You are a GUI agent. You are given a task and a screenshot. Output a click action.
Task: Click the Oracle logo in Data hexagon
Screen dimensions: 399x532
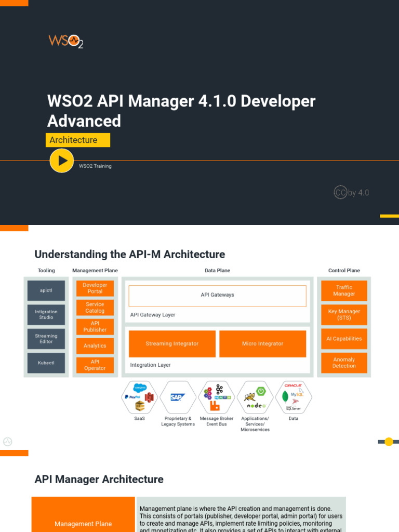[293, 385]
